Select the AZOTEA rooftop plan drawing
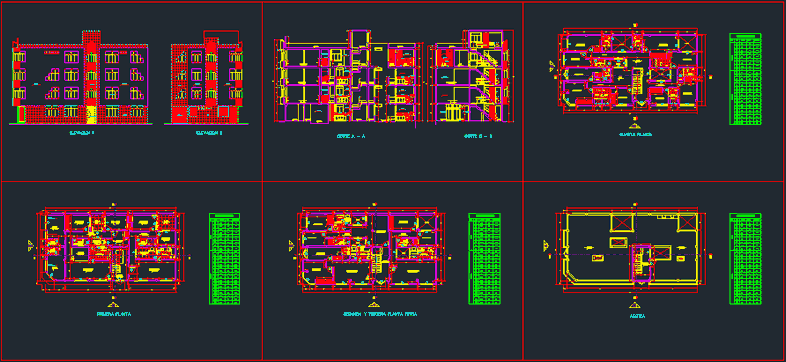This screenshot has width=786, height=362. [x=631, y=248]
